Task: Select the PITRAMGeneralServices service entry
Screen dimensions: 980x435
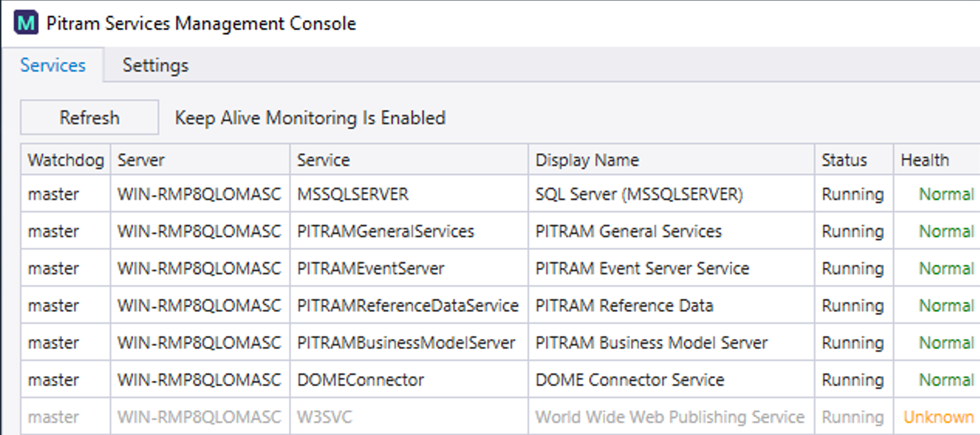Action: (x=385, y=232)
